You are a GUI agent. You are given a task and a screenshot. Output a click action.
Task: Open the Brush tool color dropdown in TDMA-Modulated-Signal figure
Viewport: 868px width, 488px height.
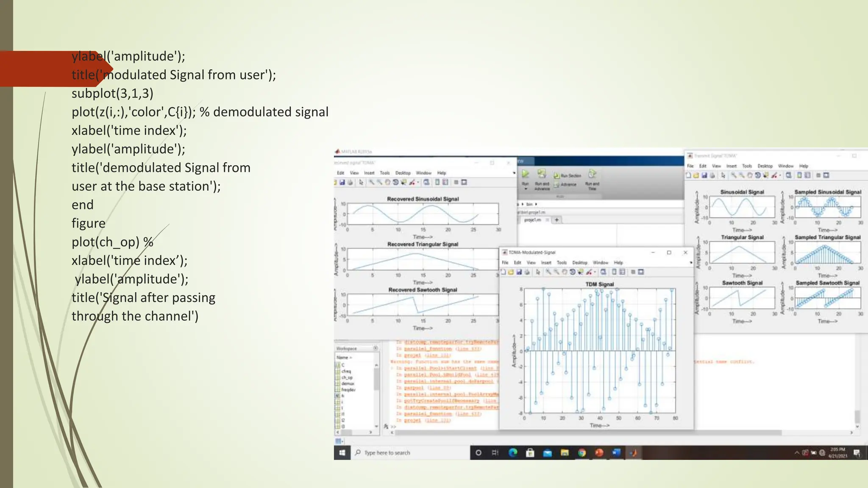click(x=595, y=272)
